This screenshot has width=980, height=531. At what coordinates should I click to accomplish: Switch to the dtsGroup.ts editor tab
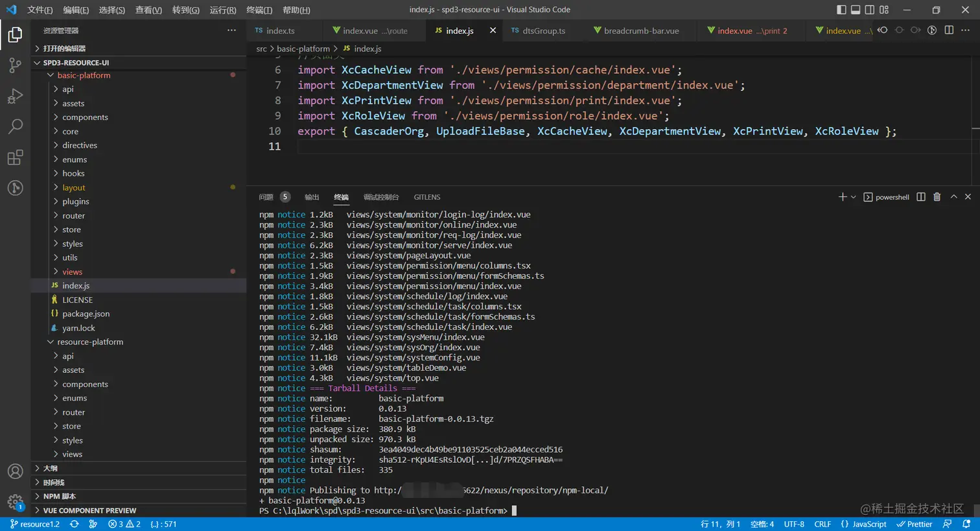tap(543, 30)
